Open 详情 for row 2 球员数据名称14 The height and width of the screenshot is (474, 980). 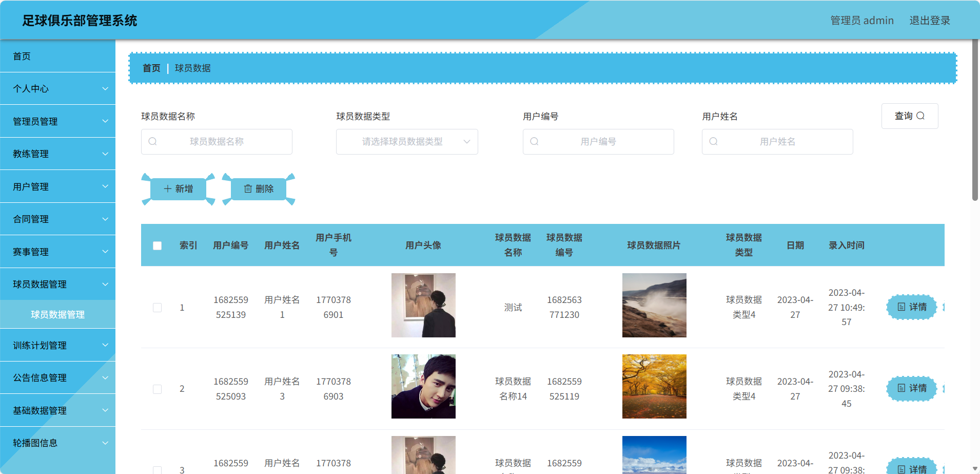click(x=912, y=388)
